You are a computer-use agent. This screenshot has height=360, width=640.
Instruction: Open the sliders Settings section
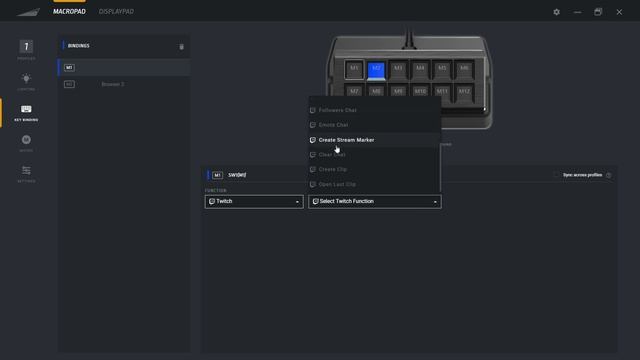click(26, 173)
